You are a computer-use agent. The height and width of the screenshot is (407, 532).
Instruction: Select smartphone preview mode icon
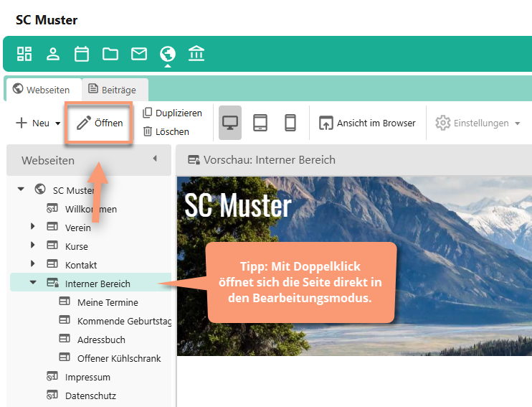(x=290, y=123)
